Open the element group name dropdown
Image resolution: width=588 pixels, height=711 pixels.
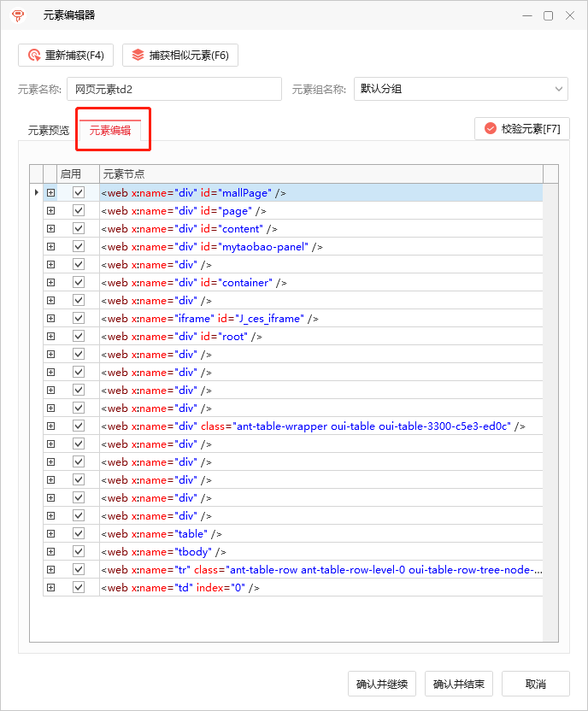[x=461, y=89]
